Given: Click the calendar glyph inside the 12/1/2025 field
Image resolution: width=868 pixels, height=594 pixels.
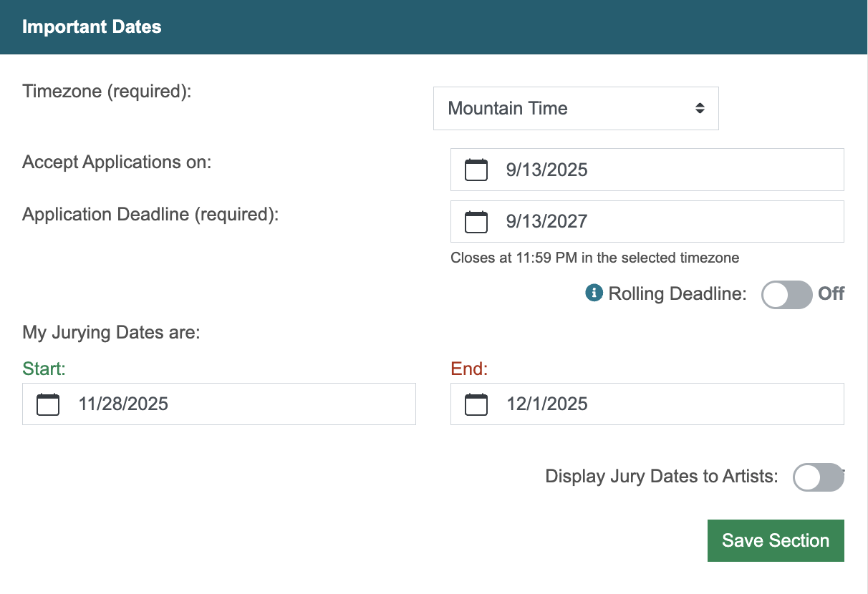Looking at the screenshot, I should [476, 404].
